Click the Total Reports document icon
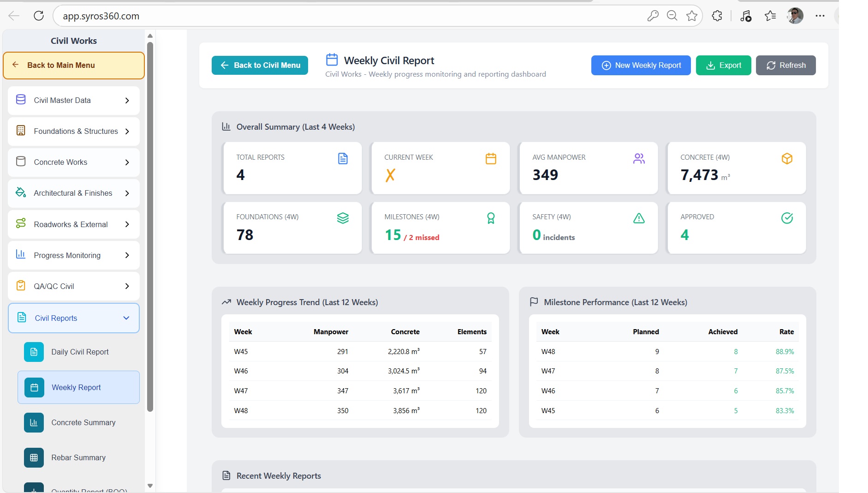 pos(343,159)
